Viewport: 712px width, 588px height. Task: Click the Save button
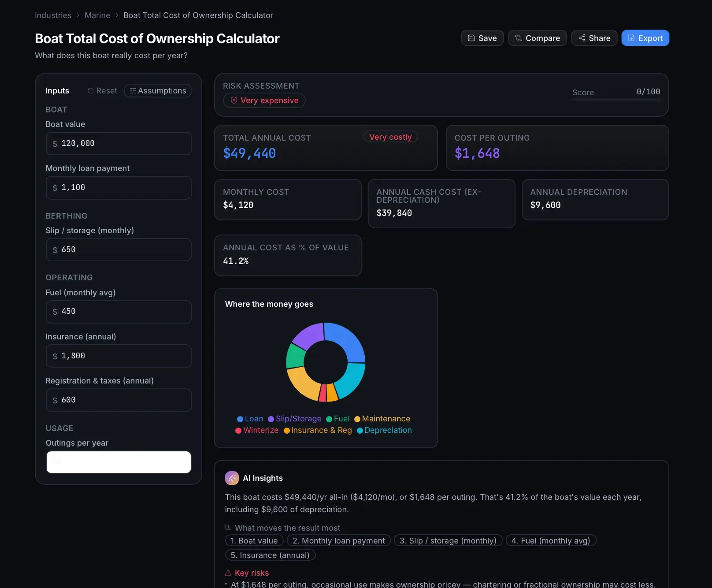482,38
